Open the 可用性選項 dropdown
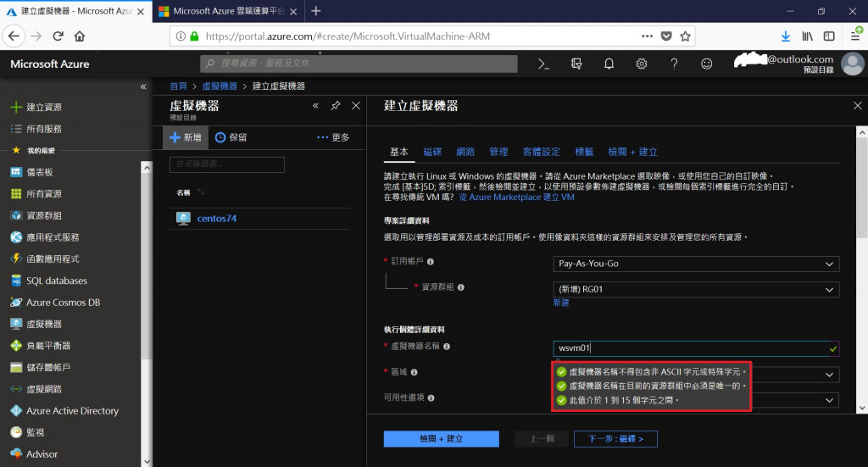The image size is (868, 467). (x=829, y=400)
